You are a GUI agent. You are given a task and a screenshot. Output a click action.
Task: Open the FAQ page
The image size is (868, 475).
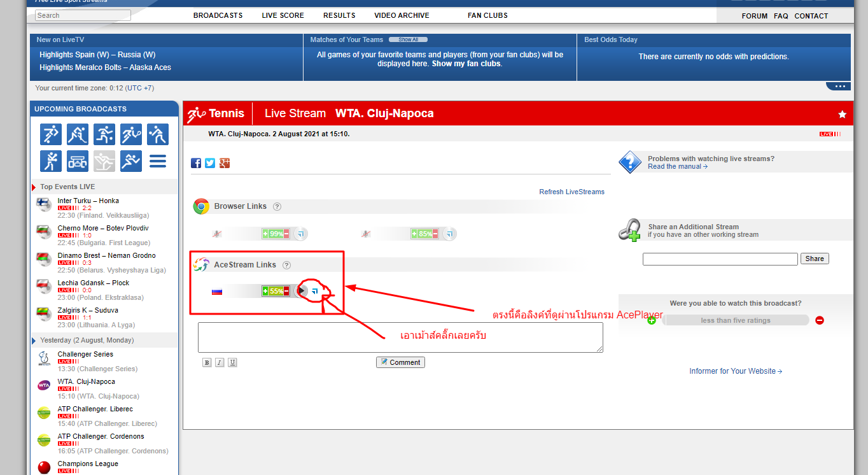point(781,16)
